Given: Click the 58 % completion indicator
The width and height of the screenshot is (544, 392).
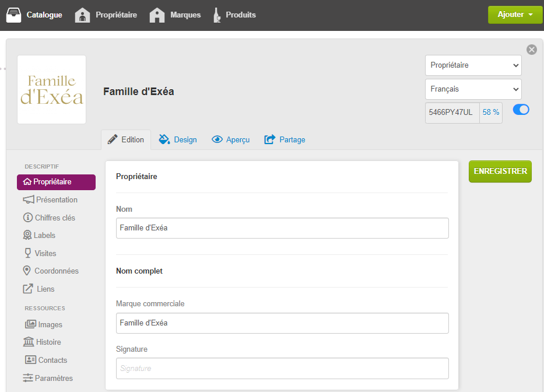Looking at the screenshot, I should tap(490, 113).
